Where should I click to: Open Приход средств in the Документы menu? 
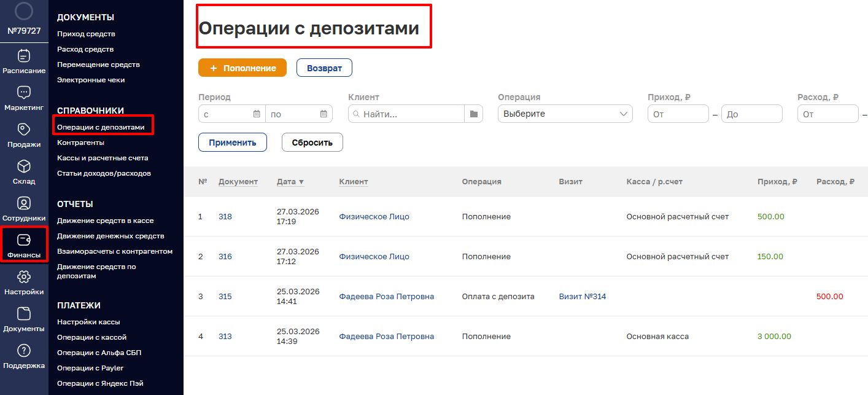86,34
